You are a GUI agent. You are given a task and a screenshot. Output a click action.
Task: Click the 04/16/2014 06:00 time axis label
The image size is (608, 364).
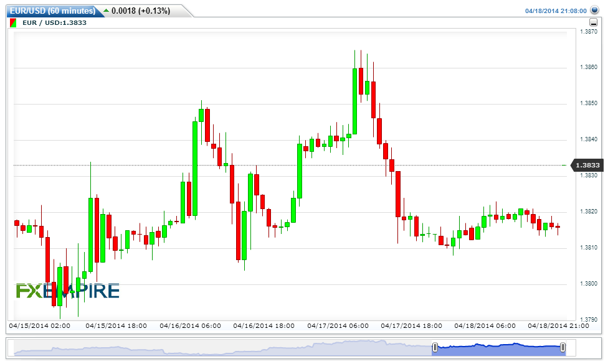click(x=191, y=325)
